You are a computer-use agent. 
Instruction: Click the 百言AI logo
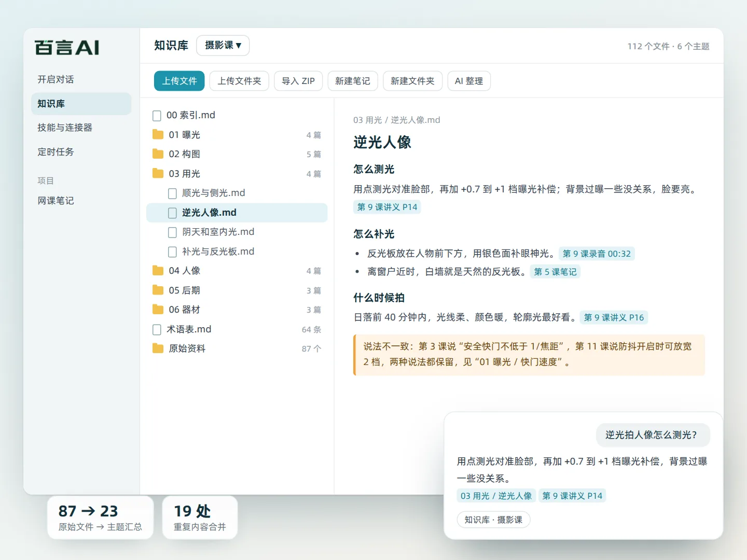(67, 48)
